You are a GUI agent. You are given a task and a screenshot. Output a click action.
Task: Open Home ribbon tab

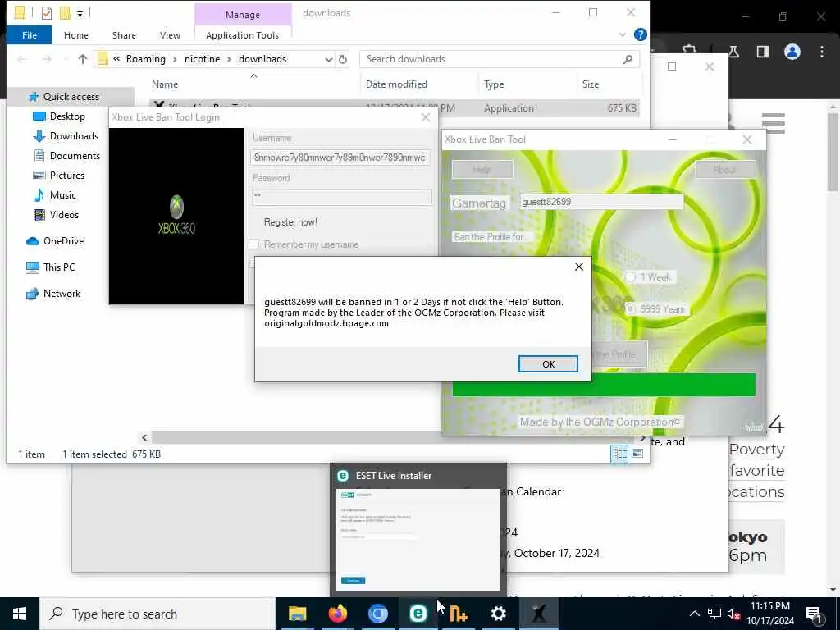(76, 35)
